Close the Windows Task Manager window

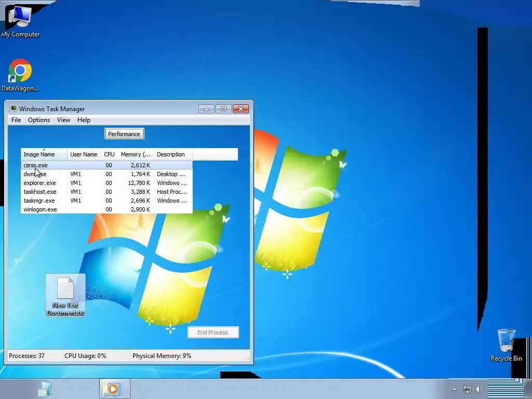click(241, 109)
